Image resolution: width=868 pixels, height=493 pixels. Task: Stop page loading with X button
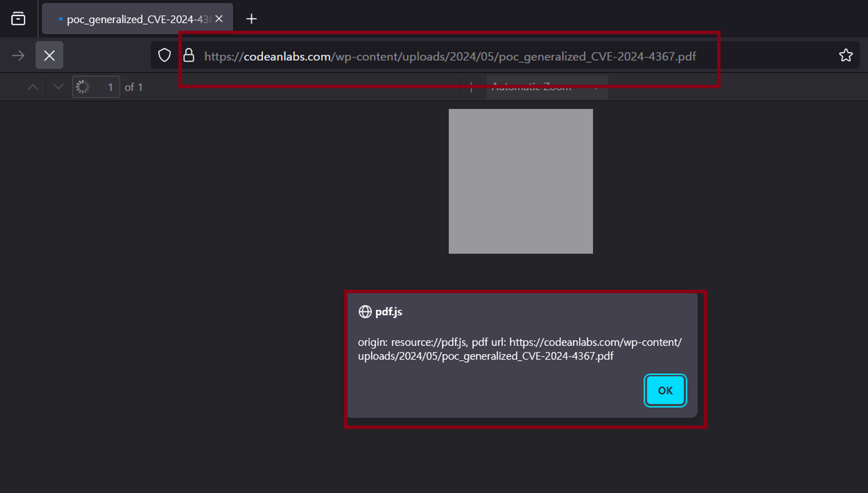49,56
